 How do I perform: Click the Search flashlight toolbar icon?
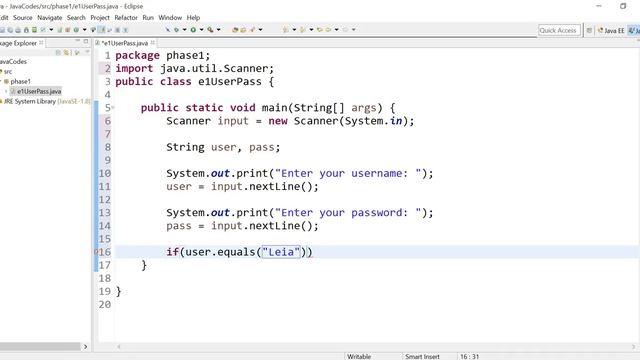252,30
